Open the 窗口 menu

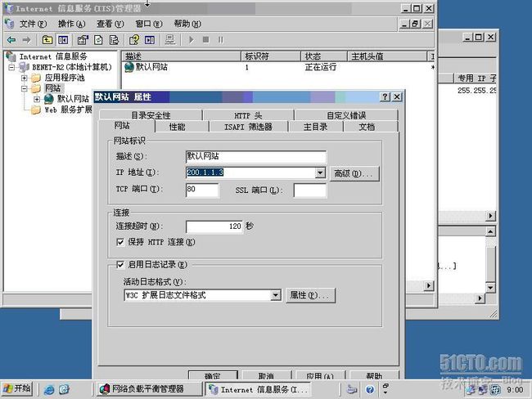pyautogui.click(x=149, y=24)
